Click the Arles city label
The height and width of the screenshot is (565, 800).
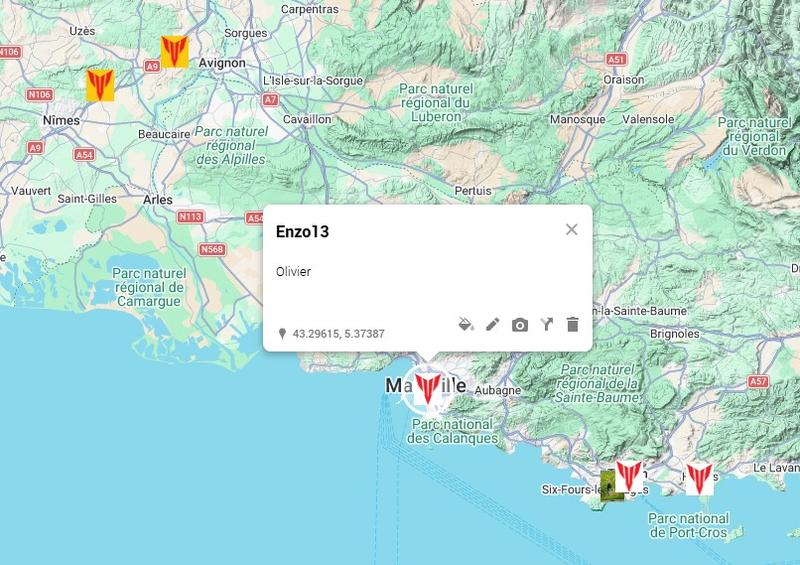pyautogui.click(x=158, y=200)
